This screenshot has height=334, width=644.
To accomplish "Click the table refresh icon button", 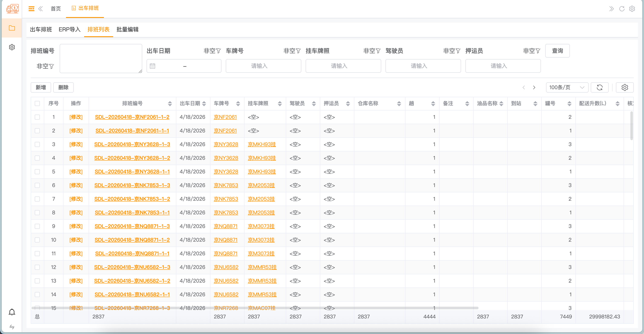I will 599,87.
